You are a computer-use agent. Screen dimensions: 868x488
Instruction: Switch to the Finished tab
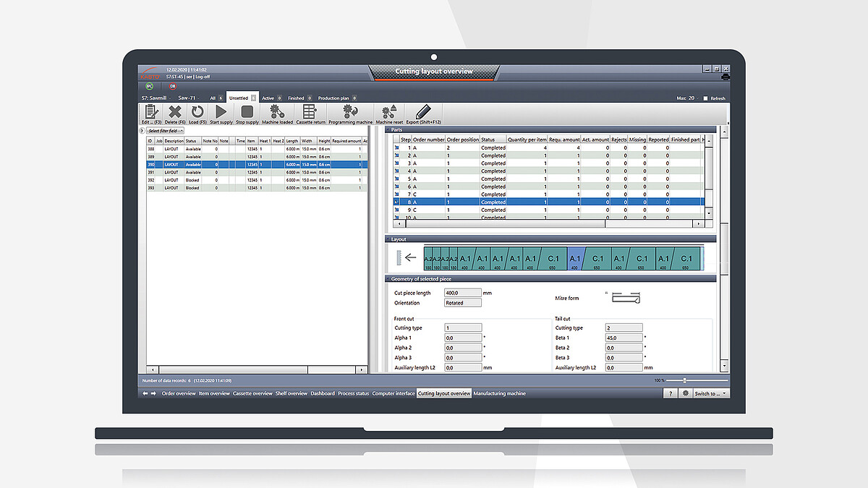coord(296,98)
